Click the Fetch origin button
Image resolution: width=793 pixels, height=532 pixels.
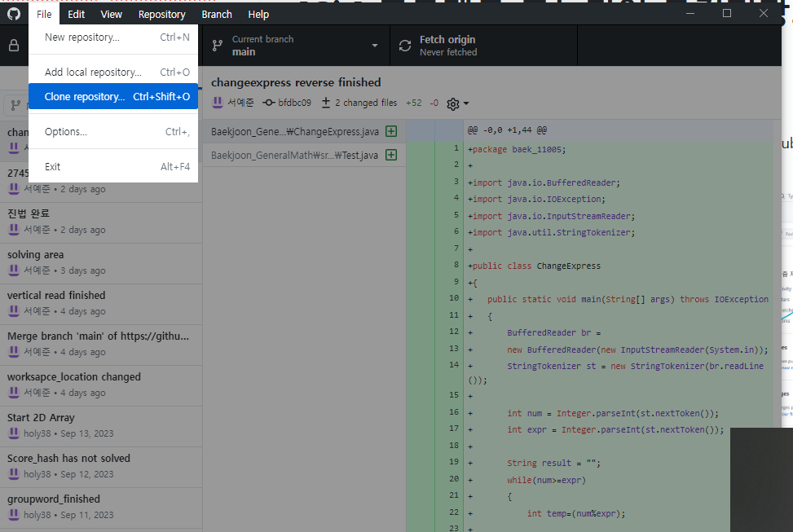tap(483, 46)
